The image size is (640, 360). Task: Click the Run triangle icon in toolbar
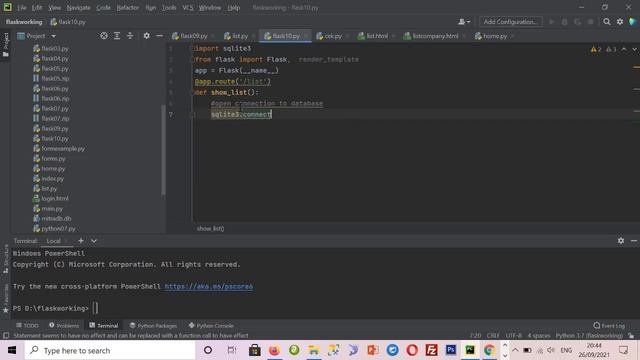pyautogui.click(x=552, y=22)
